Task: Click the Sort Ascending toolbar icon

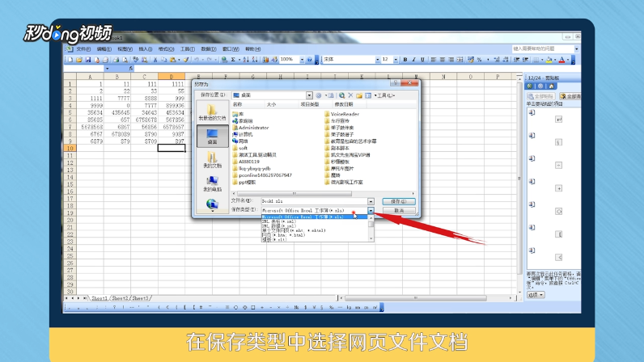Action: click(x=246, y=60)
